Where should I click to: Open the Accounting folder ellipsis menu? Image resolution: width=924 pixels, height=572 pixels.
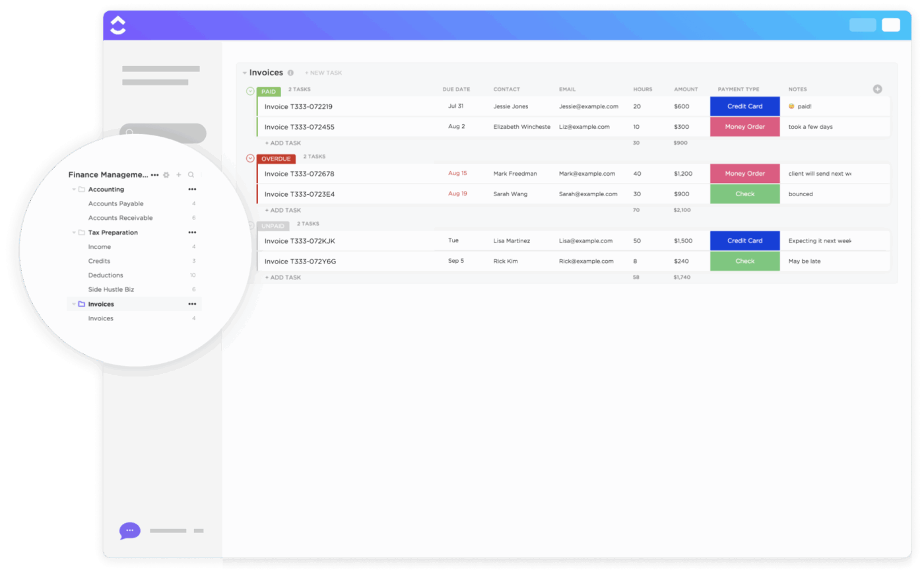pos(192,190)
